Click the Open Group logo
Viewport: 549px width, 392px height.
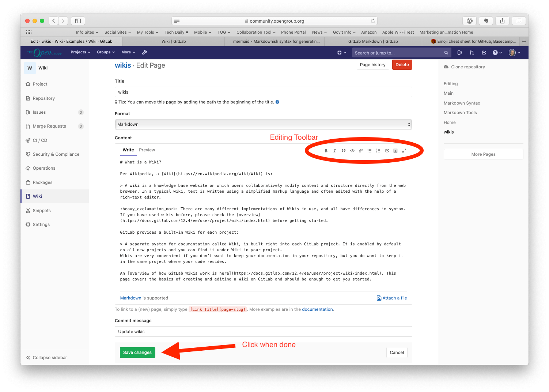(x=44, y=53)
